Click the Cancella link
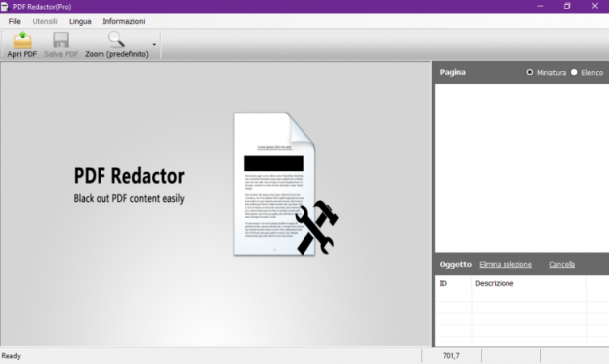 coord(562,264)
